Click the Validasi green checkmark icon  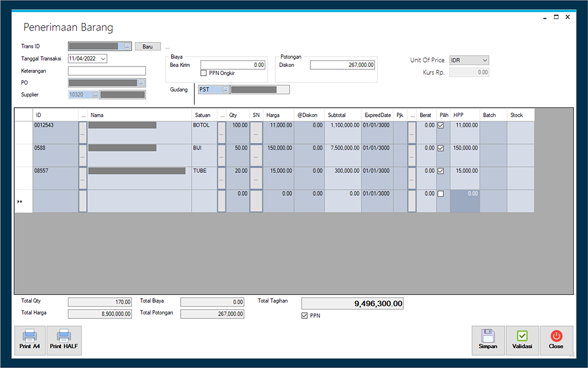click(522, 336)
